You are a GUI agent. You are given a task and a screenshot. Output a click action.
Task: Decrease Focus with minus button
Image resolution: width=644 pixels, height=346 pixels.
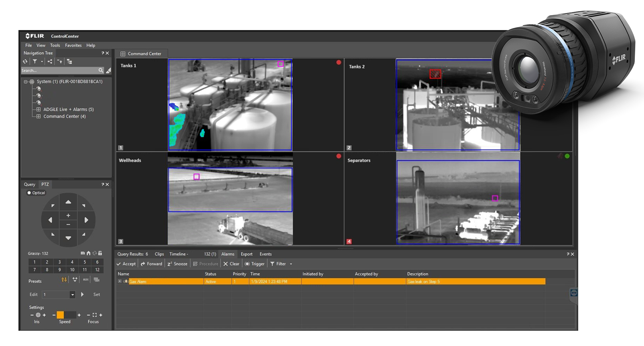89,315
